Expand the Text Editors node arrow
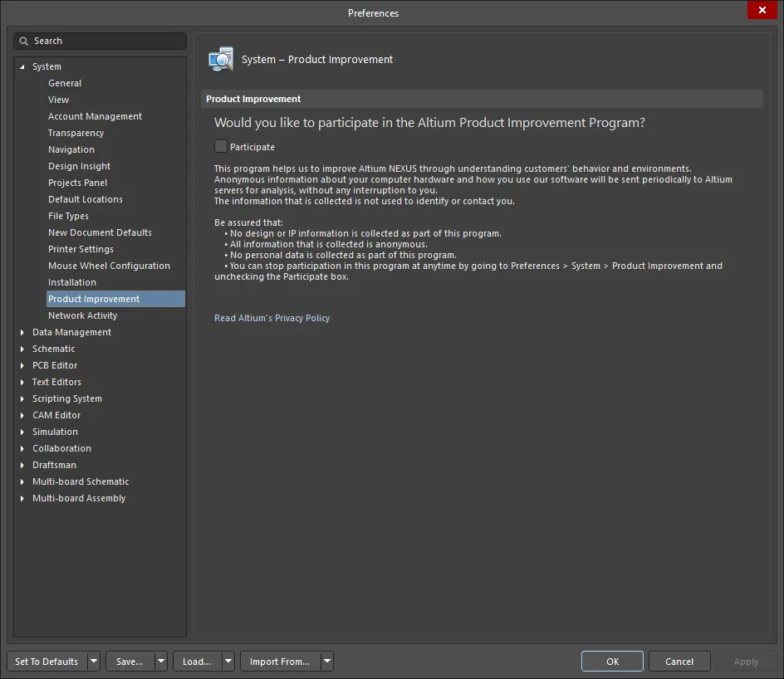784x679 pixels. click(x=22, y=382)
